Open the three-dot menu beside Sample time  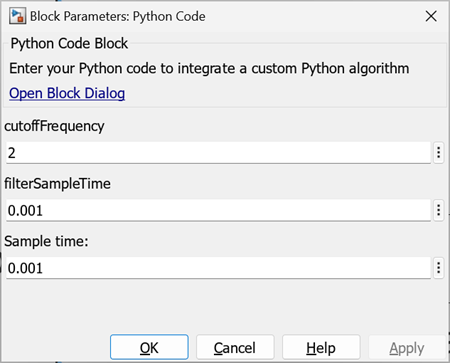pyautogui.click(x=439, y=268)
